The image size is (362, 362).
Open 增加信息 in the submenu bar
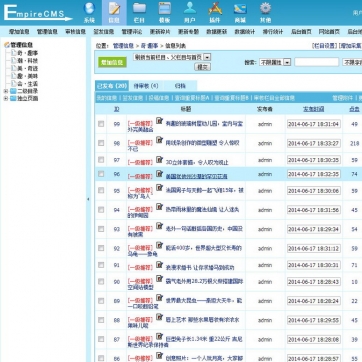(x=19, y=32)
